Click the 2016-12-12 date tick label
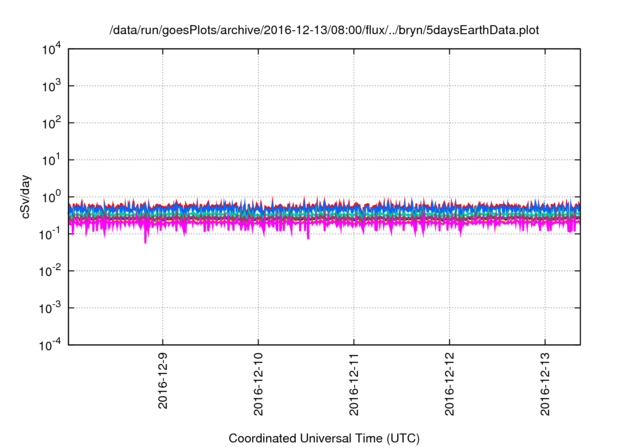The image size is (640, 448). pos(449,384)
